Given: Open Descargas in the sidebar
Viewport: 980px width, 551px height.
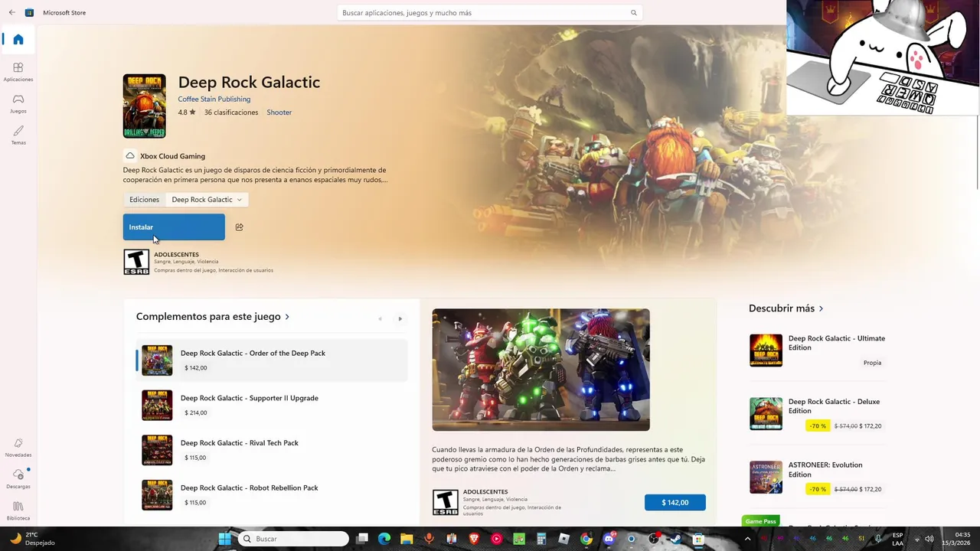Looking at the screenshot, I should (x=18, y=479).
